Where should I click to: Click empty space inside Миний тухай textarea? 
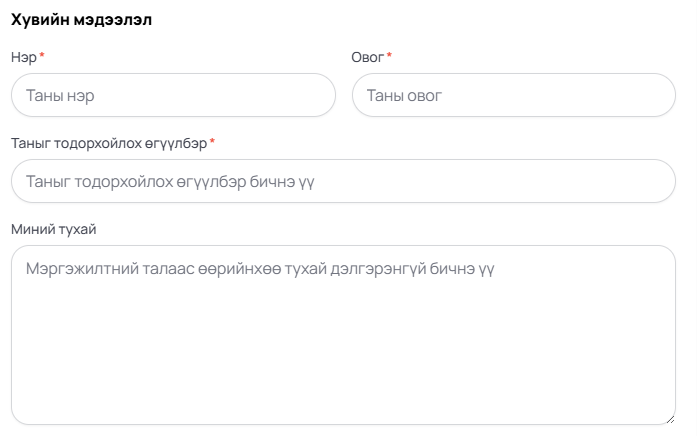pyautogui.click(x=344, y=351)
